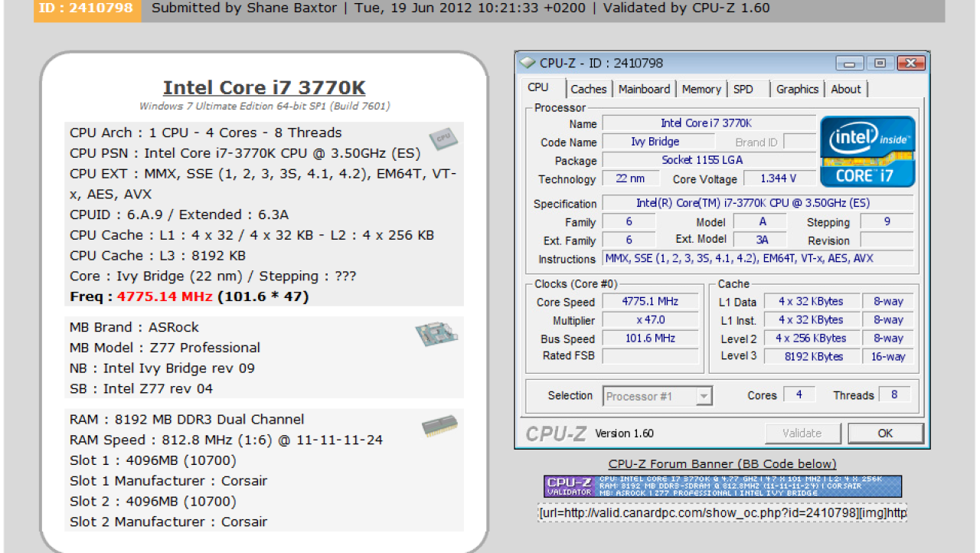This screenshot has width=980, height=553.
Task: Click the CPU Cache : L3 : 8192 KB line
Action: click(158, 256)
